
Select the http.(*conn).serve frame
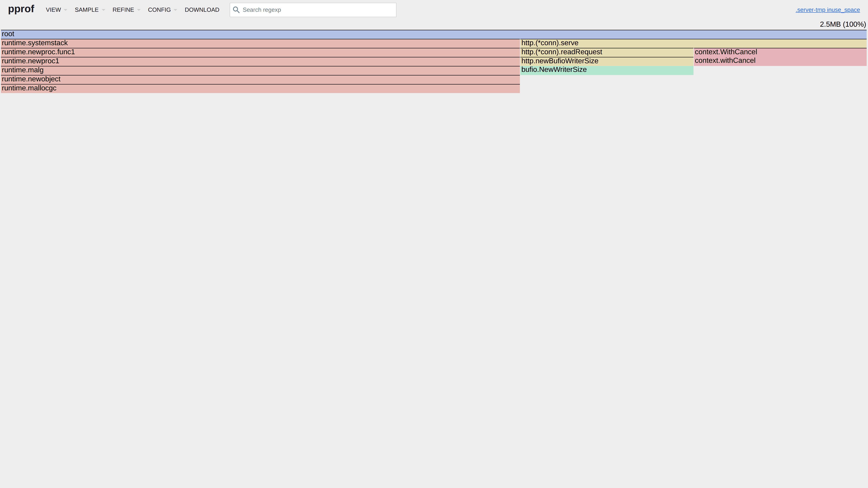693,43
